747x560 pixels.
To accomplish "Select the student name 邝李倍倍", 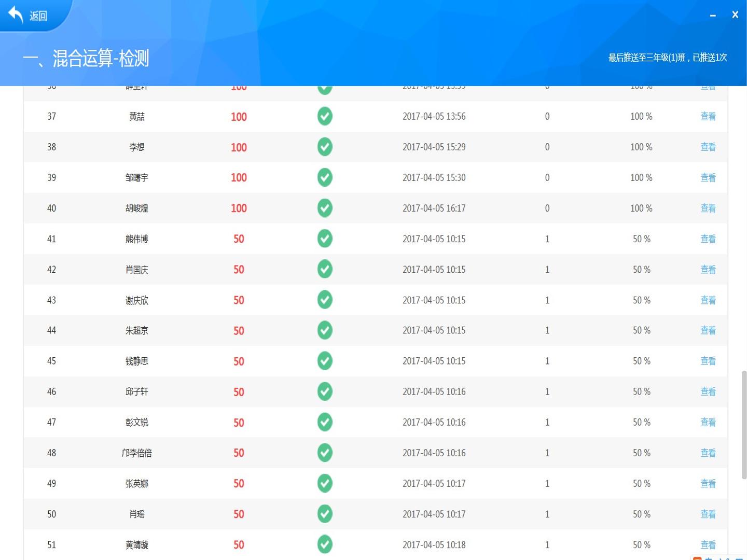I will (137, 453).
